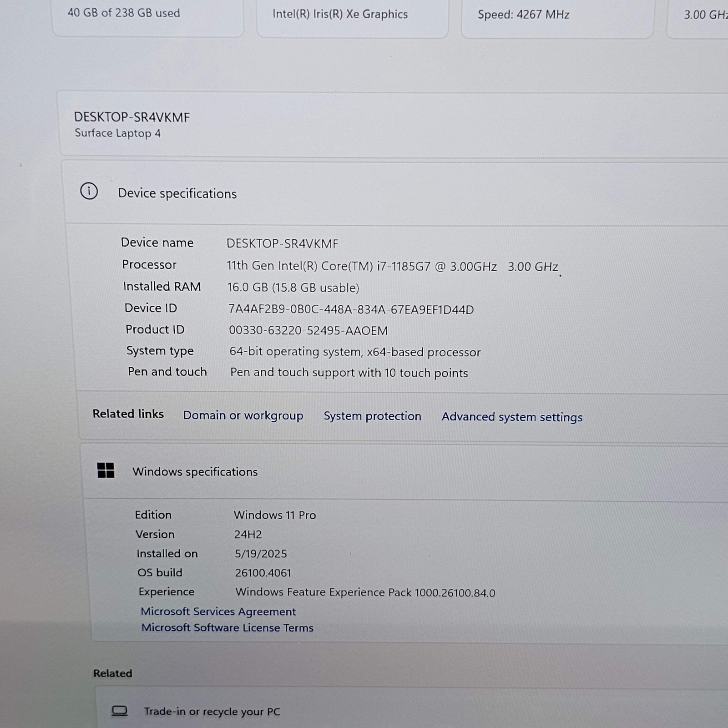Open the Microsoft Services Agreement link
The height and width of the screenshot is (728, 728).
[218, 612]
